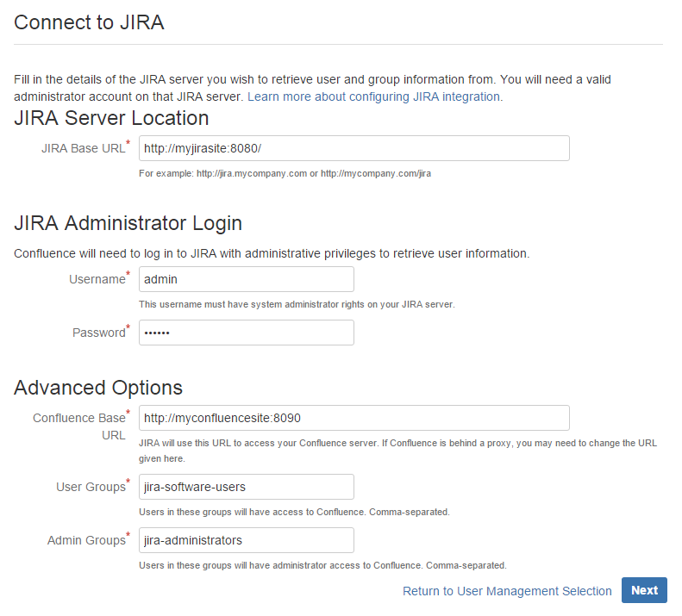Click the User Groups label
This screenshot has width=682, height=616.
pos(91,487)
